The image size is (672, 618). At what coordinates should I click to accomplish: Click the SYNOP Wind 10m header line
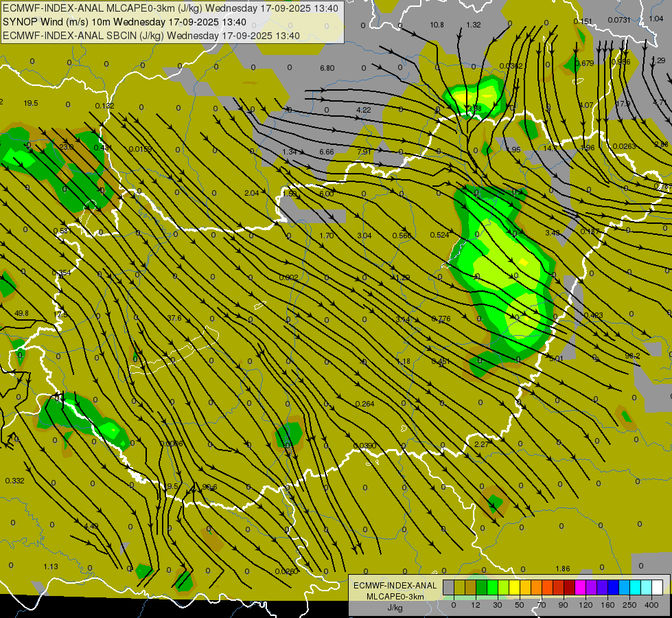pyautogui.click(x=124, y=22)
